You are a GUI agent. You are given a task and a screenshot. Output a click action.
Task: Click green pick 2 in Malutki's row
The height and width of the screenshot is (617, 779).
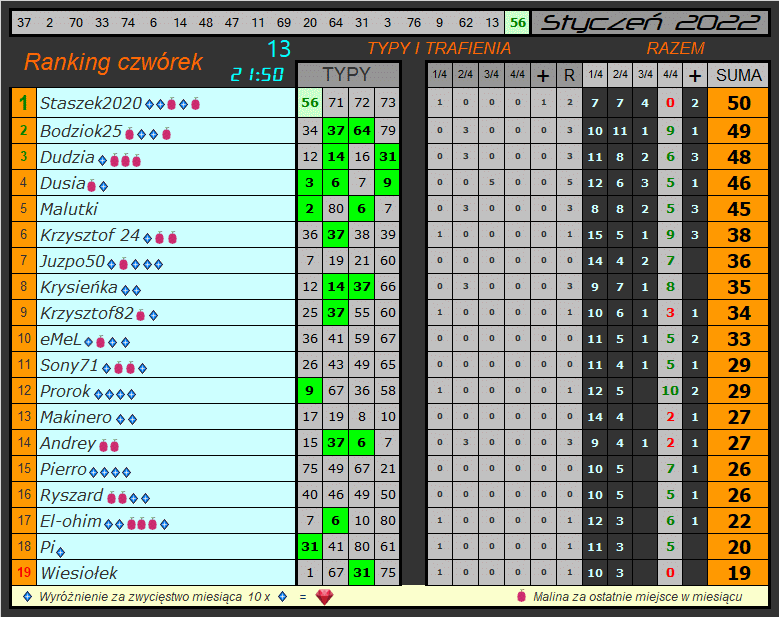(310, 209)
